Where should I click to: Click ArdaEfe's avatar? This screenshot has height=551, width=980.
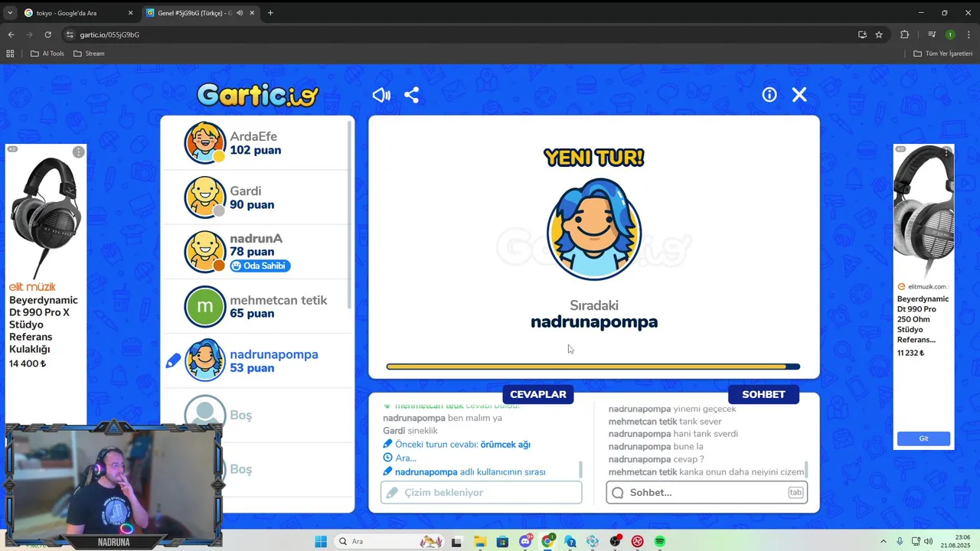205,143
